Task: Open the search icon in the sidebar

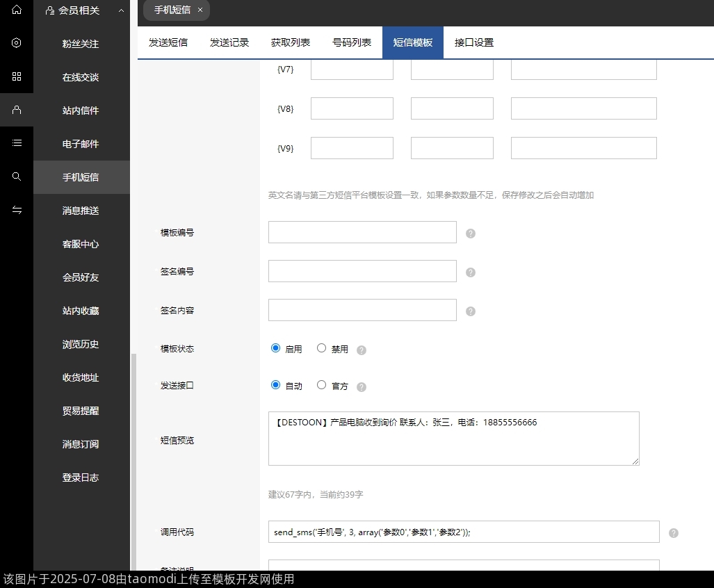Action: point(17,177)
